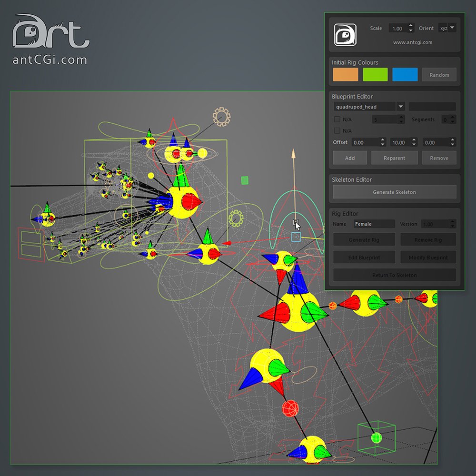The width and height of the screenshot is (476, 476).
Task: Decrease the middle Offset value 10.00
Action: pyautogui.click(x=414, y=145)
